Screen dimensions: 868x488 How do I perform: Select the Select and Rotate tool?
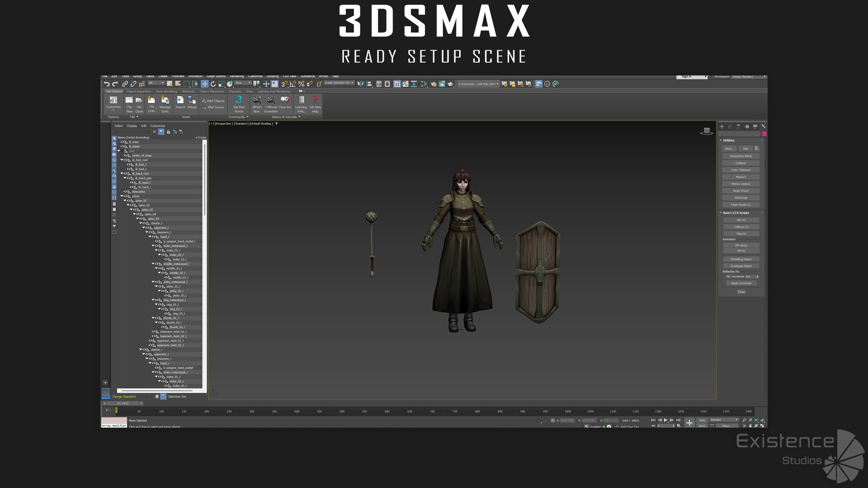pyautogui.click(x=213, y=84)
